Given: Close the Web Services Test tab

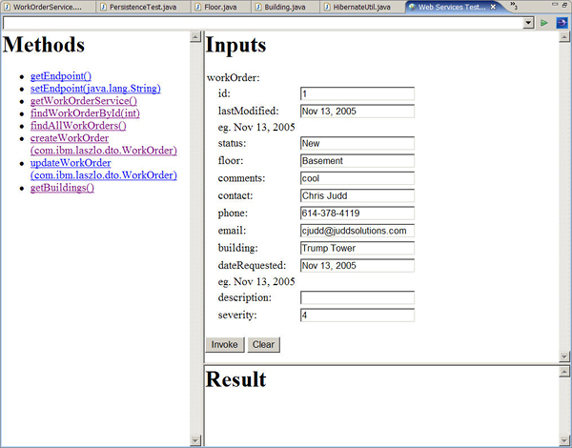Looking at the screenshot, I should pyautogui.click(x=493, y=7).
